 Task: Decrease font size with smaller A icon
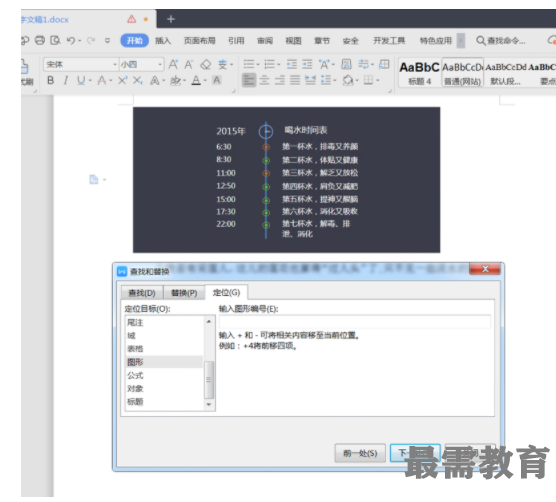coord(188,65)
